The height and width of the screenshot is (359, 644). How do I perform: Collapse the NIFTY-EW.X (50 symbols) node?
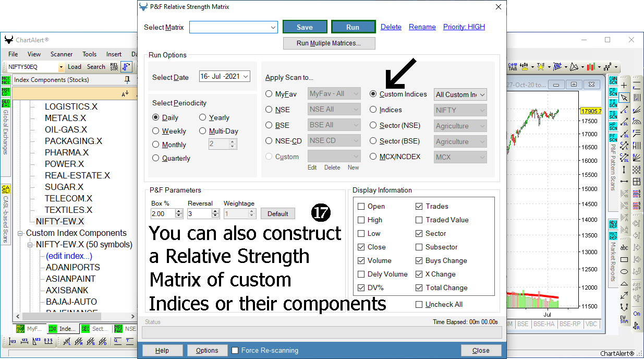(x=30, y=245)
